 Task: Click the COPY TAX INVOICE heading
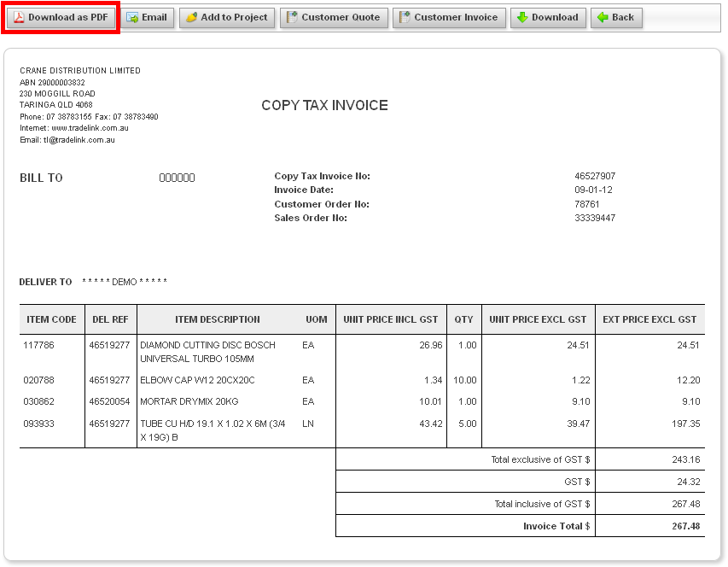tap(324, 105)
